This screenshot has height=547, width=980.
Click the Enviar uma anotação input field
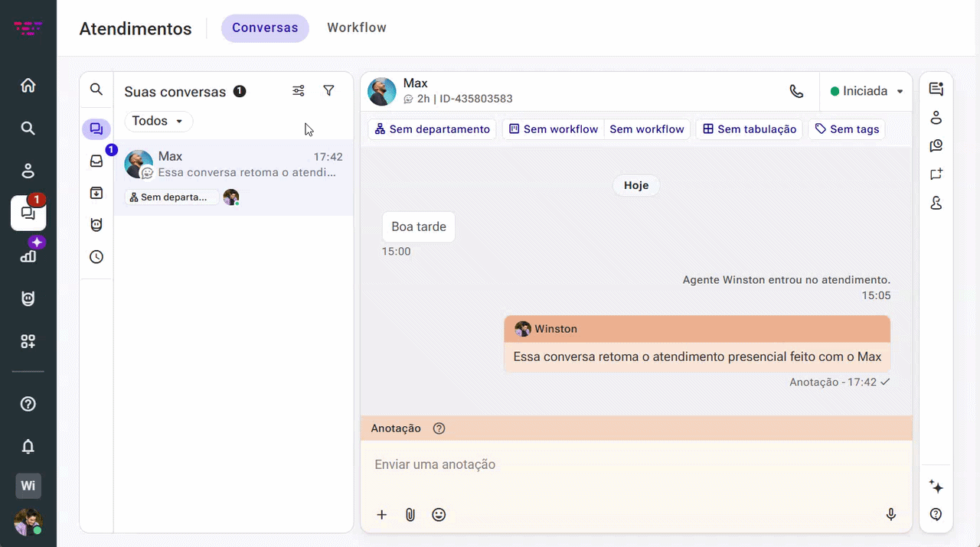click(x=636, y=464)
